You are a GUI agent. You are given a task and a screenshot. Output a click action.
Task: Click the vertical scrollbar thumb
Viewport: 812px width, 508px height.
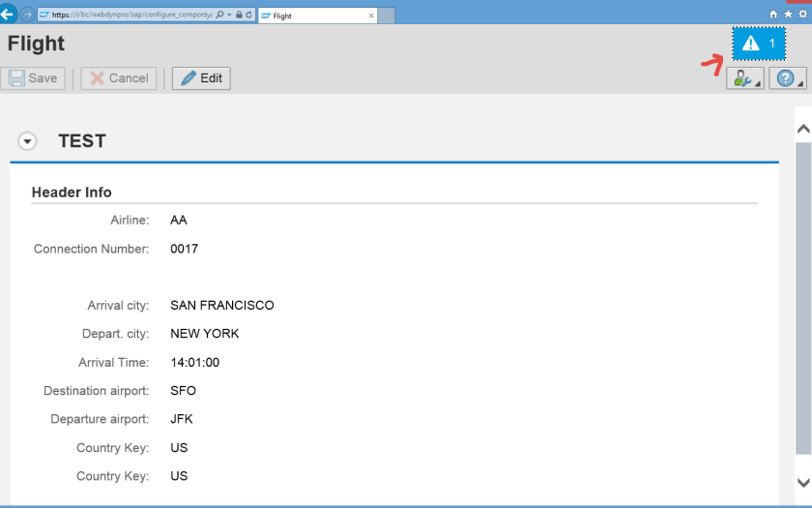coord(803,299)
